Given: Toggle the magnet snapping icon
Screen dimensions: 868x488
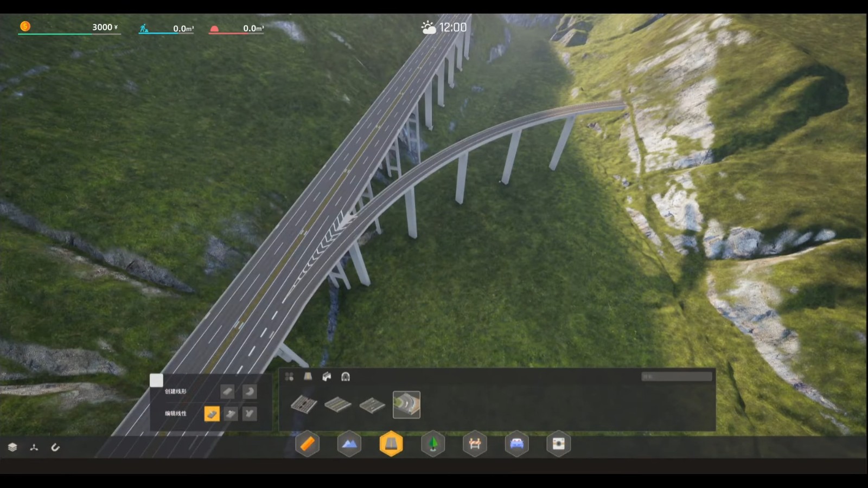Looking at the screenshot, I should pyautogui.click(x=55, y=447).
